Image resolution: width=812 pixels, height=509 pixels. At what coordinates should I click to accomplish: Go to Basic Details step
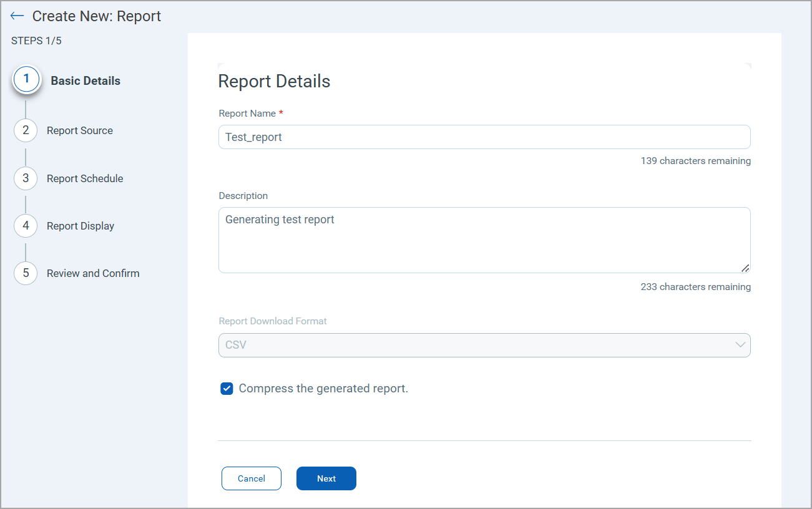tap(86, 81)
